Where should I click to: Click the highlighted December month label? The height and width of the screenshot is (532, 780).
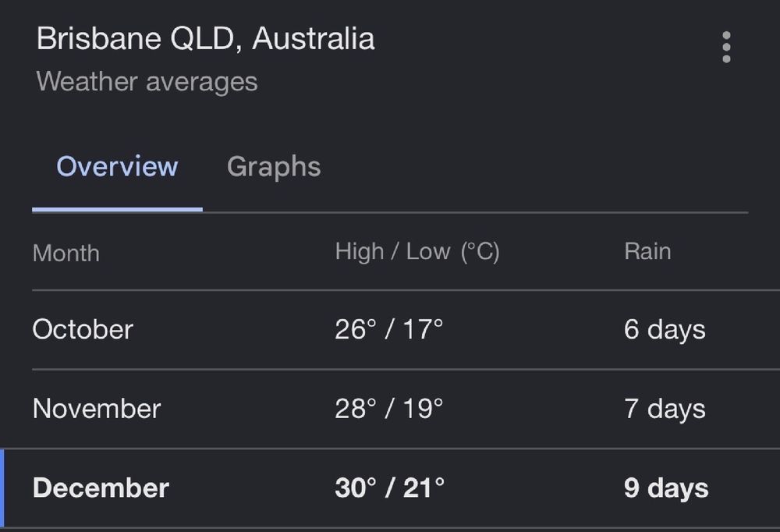[100, 488]
